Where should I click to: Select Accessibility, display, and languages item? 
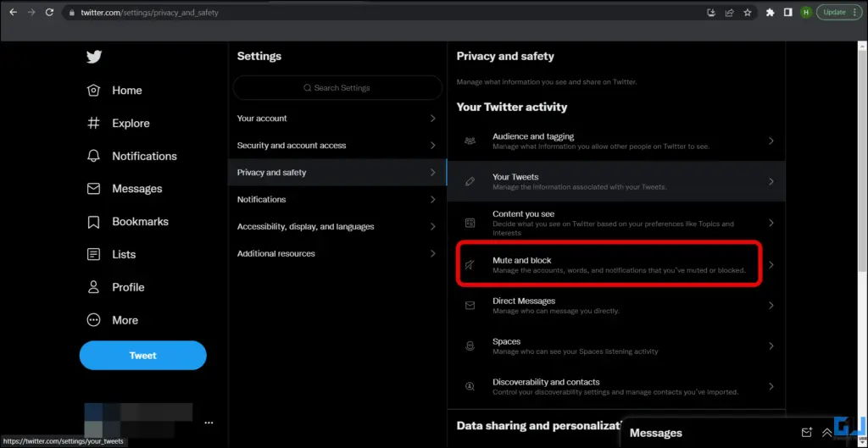pos(337,226)
